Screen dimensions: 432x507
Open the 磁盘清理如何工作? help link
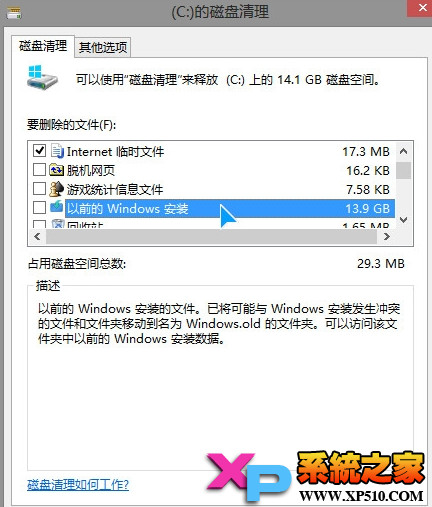[x=78, y=484]
